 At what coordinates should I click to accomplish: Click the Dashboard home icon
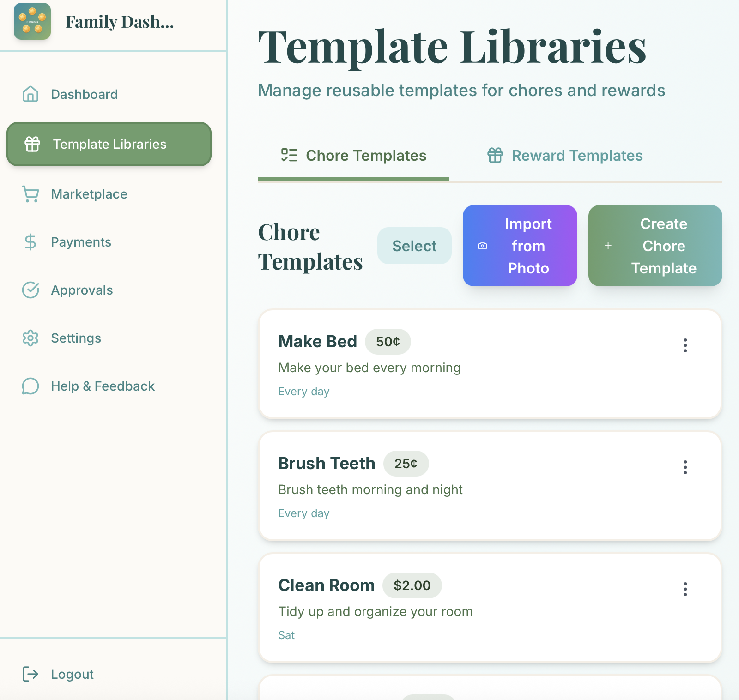pyautogui.click(x=30, y=94)
